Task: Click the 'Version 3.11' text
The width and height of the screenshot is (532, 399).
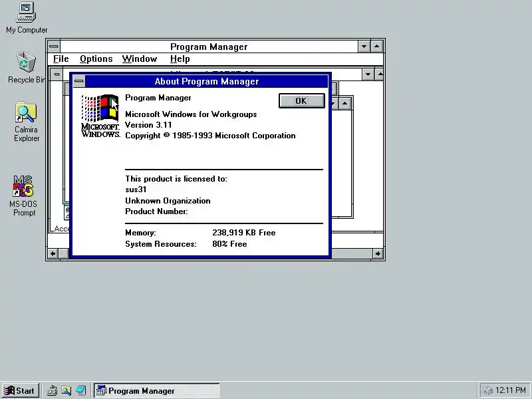Action: coord(148,125)
